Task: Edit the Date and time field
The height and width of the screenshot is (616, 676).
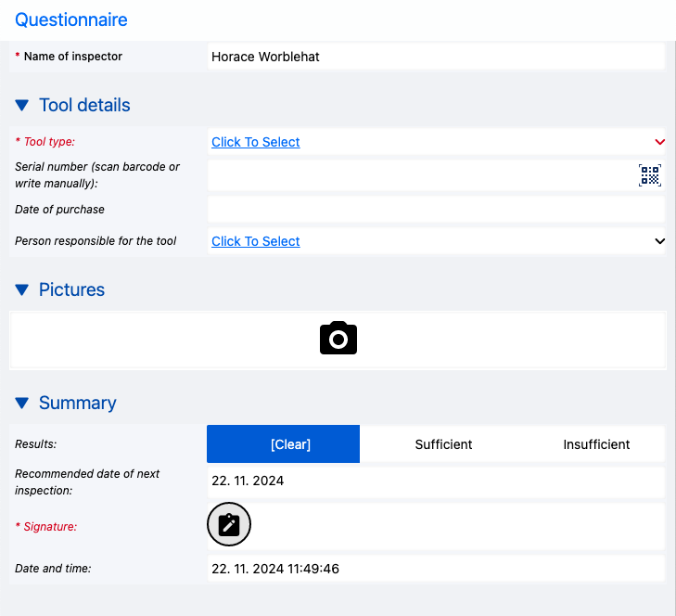Action: (x=436, y=569)
